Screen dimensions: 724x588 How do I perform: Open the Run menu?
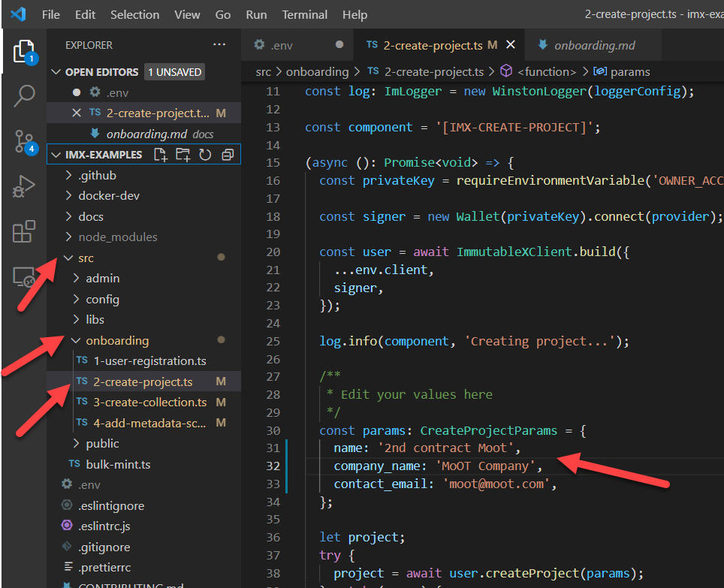click(x=256, y=15)
